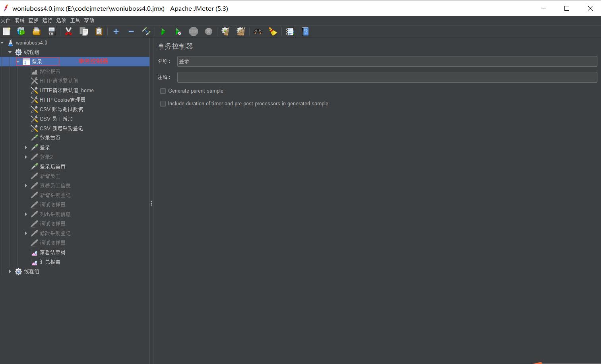Select the 新增员工 sampler

[x=50, y=176]
